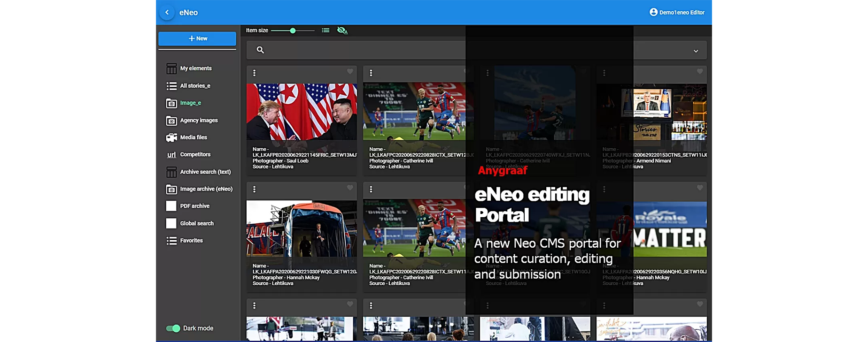Click the magnifier search icon

click(260, 50)
